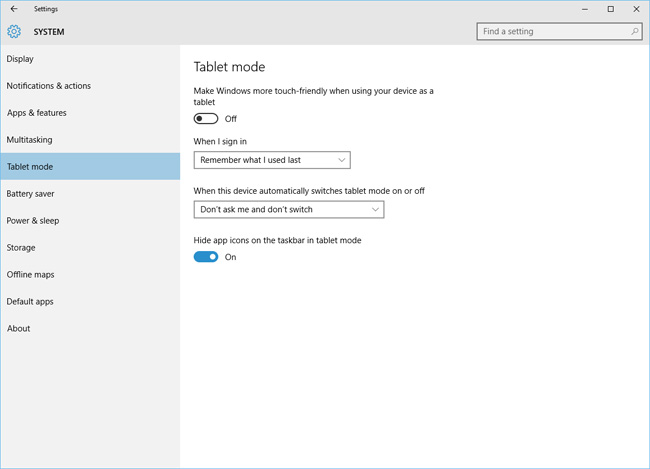Click the System gear icon
The height and width of the screenshot is (469, 650).
click(x=14, y=32)
